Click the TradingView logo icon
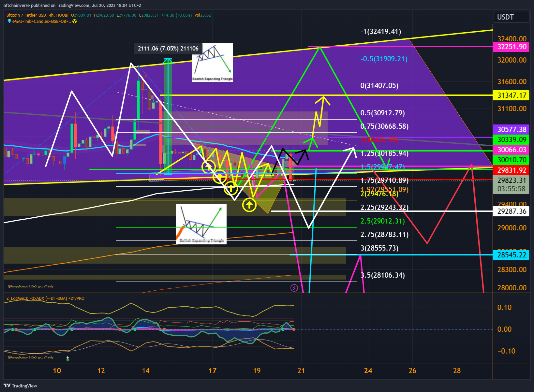The image size is (534, 392). pyautogui.click(x=7, y=386)
